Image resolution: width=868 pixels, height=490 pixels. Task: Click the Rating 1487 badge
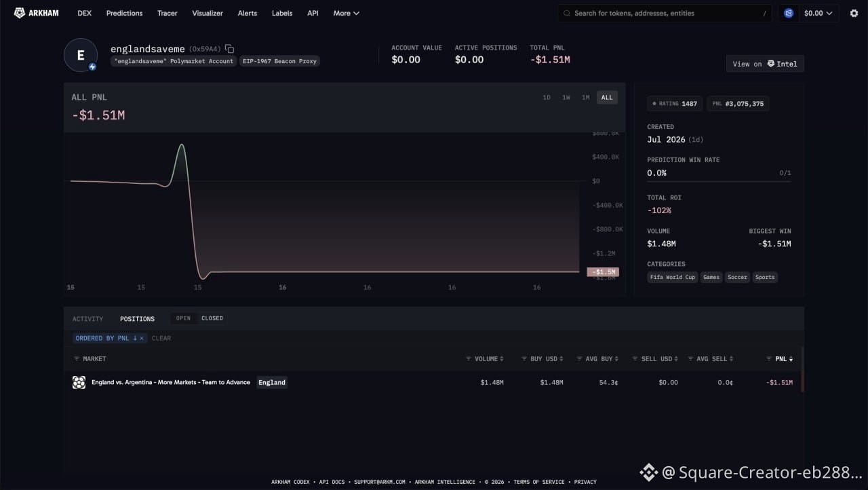tap(674, 104)
